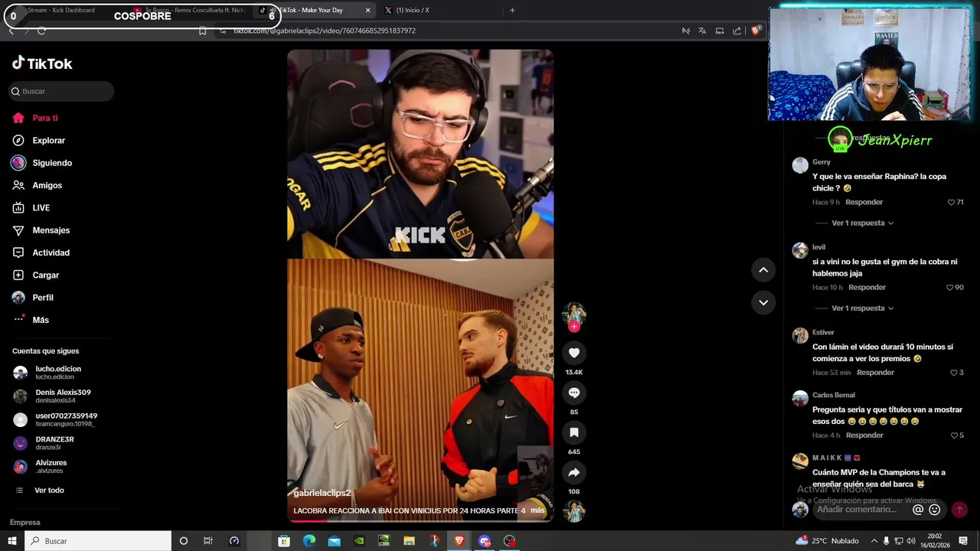The width and height of the screenshot is (980, 551).
Task: Reload the browser page
Action: coord(41,31)
